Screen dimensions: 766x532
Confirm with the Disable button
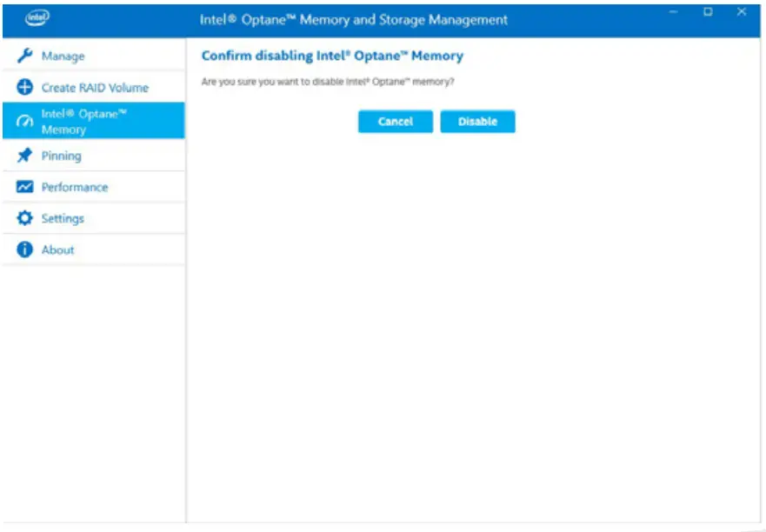click(x=478, y=121)
